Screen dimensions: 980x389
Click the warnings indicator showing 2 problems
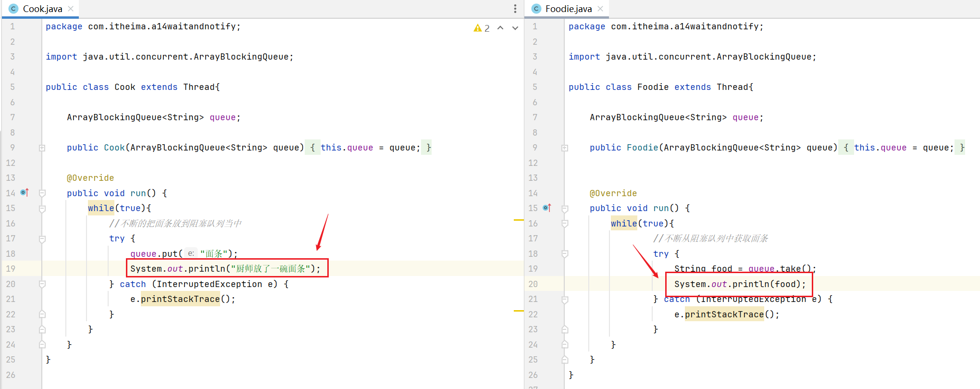pos(482,28)
